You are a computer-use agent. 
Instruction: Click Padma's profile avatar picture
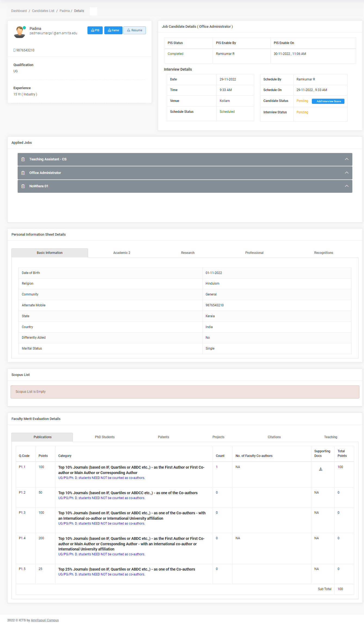point(20,32)
